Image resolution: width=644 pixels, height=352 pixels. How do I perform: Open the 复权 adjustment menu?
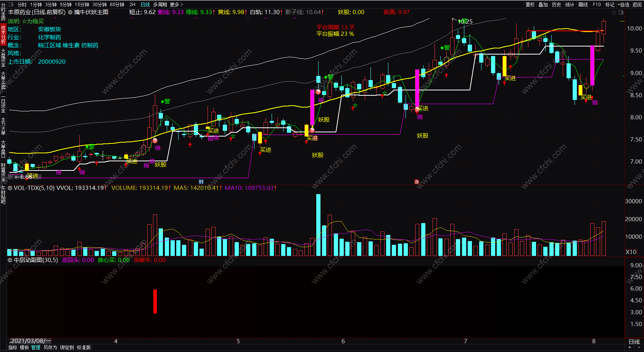tap(530, 5)
